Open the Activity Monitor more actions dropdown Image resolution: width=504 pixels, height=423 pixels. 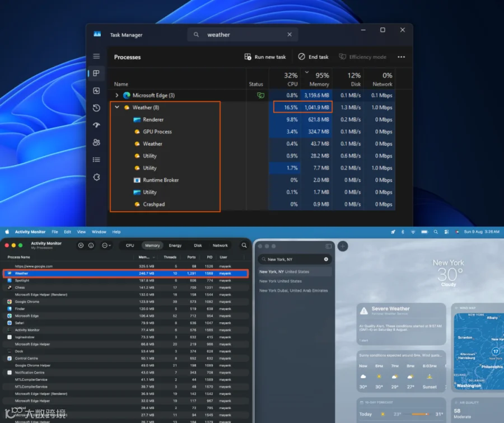(x=106, y=246)
